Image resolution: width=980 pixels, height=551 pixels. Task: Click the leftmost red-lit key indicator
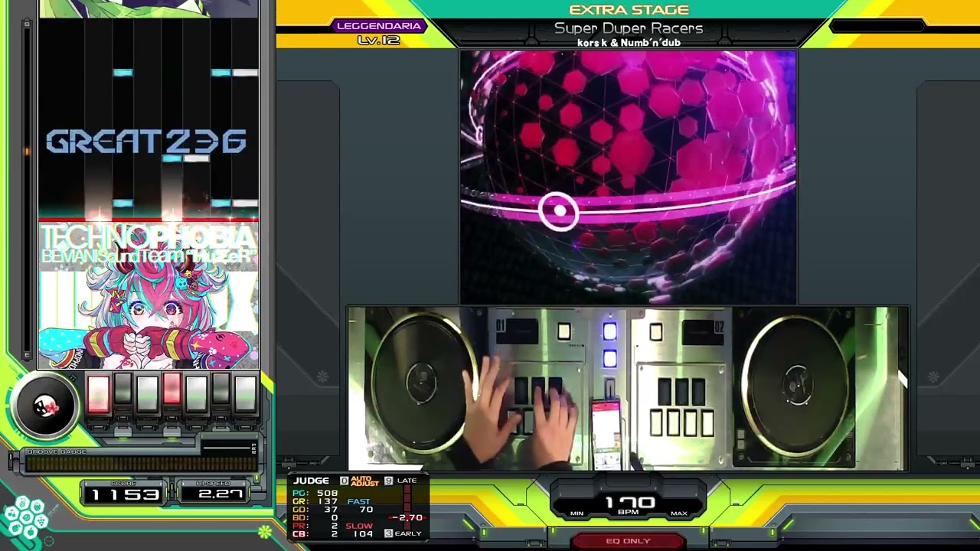tap(99, 393)
